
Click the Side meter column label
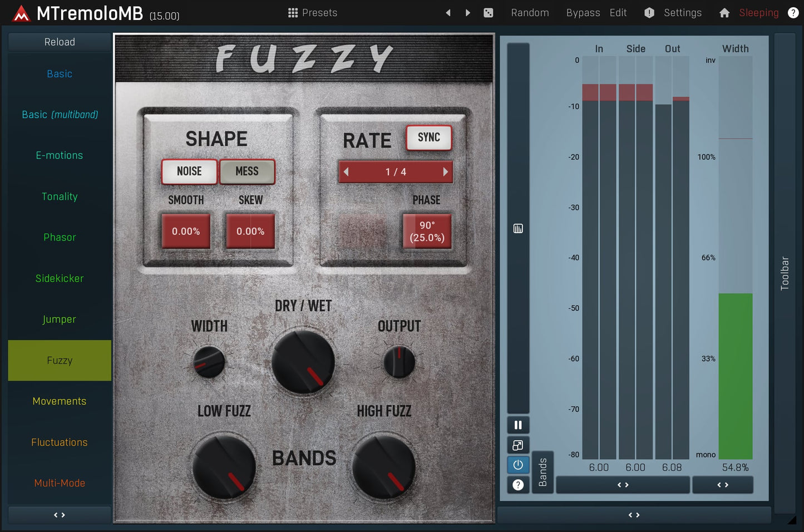[x=636, y=49]
